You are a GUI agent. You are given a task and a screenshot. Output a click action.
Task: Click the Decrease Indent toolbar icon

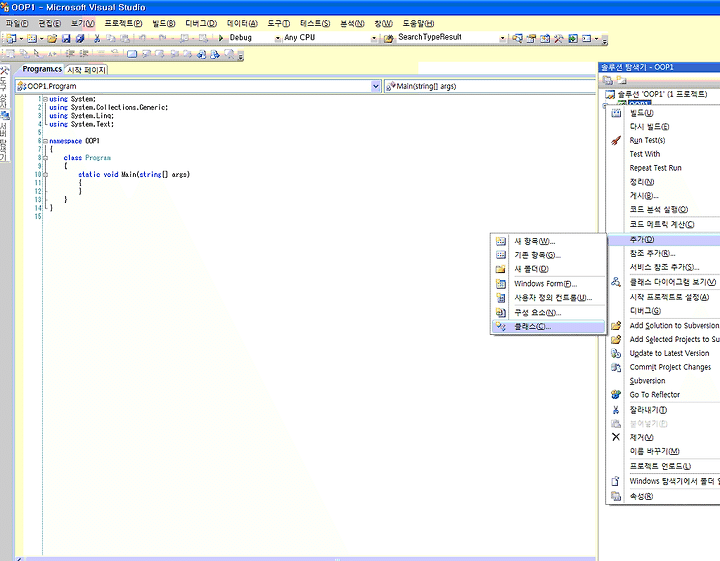70,54
